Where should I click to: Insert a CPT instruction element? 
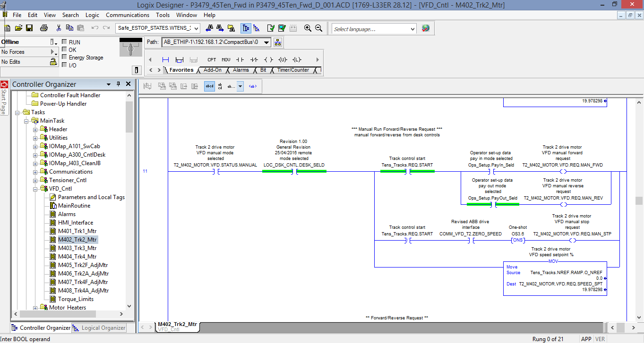[x=212, y=59]
